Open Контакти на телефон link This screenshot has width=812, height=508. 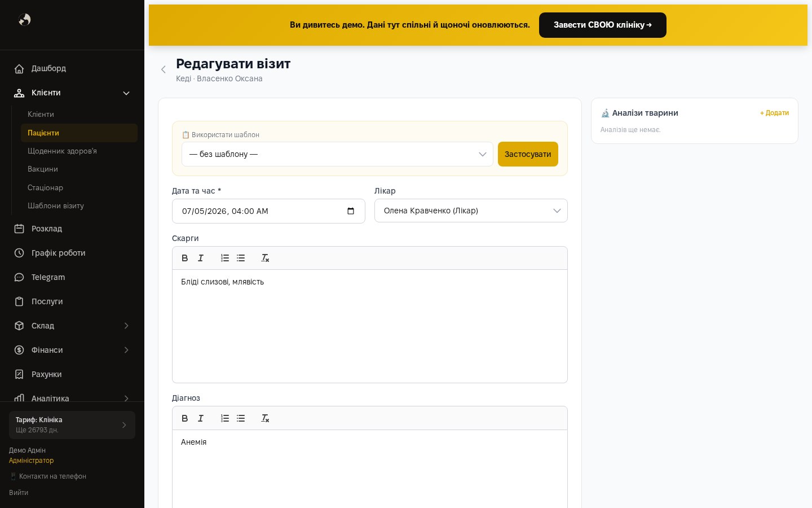(48, 476)
